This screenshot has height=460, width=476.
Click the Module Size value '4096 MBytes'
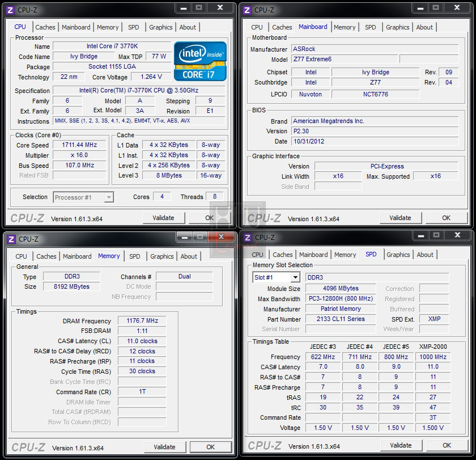coord(341,288)
